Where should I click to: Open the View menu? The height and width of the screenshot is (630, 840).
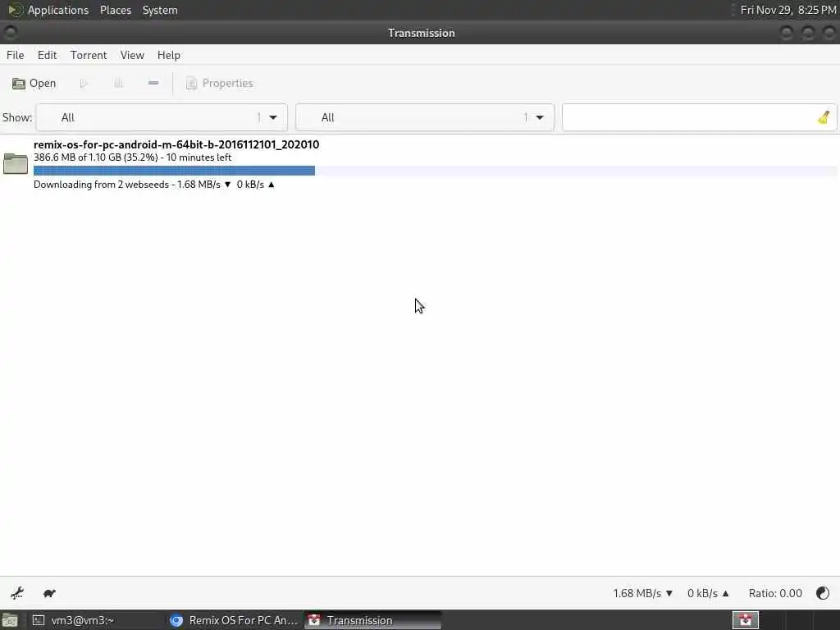tap(132, 55)
